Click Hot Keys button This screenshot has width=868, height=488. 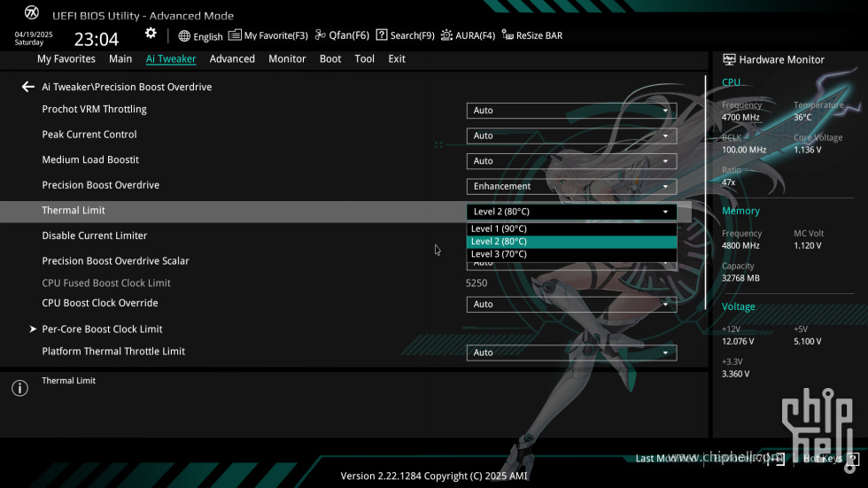(x=823, y=459)
